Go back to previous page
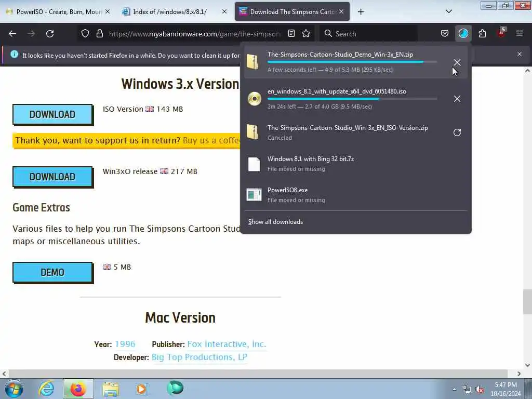 [12, 34]
